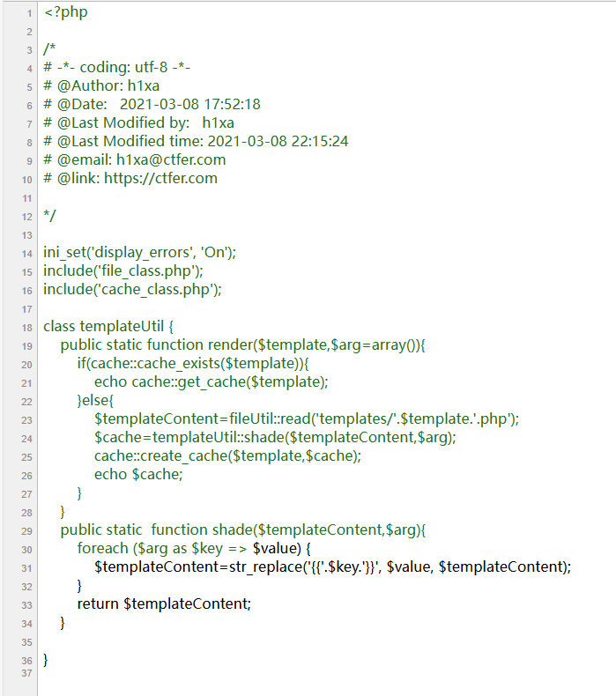Click line number 18 in the gutter
616x696 pixels.
(x=27, y=328)
